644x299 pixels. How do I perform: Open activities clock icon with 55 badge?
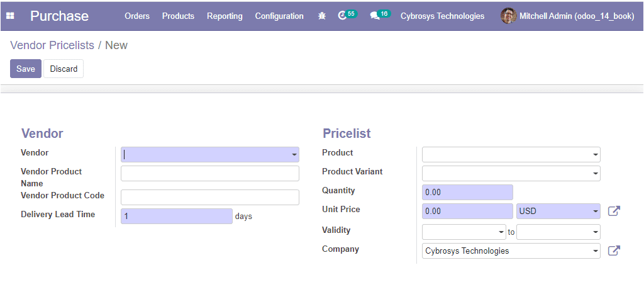(x=343, y=16)
